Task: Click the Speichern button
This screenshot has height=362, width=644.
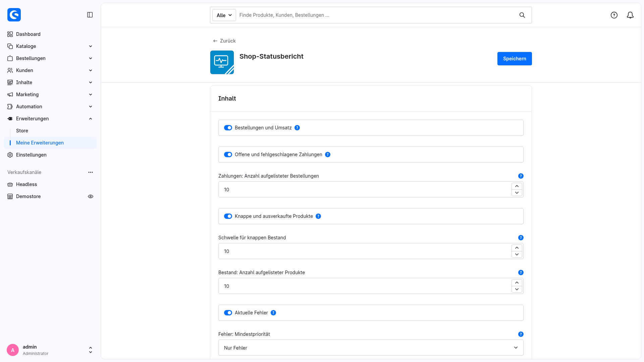Action: tap(515, 59)
